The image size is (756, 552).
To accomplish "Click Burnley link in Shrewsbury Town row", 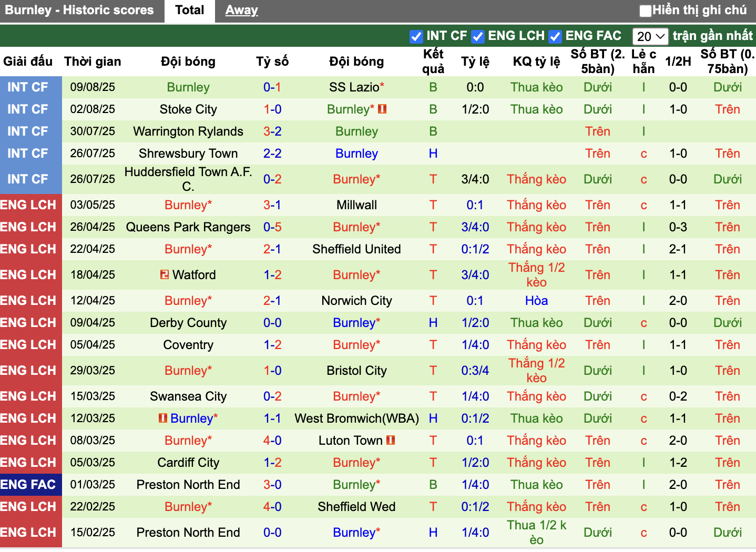I will coord(356,154).
